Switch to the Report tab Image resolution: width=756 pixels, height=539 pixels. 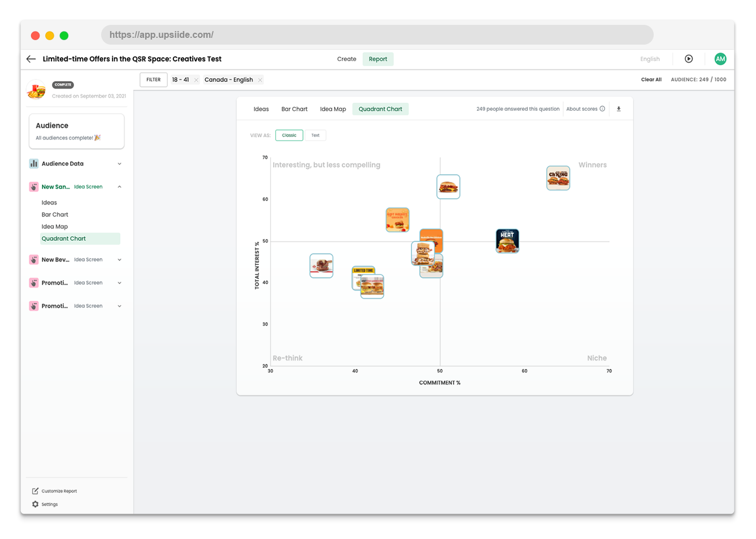(378, 59)
